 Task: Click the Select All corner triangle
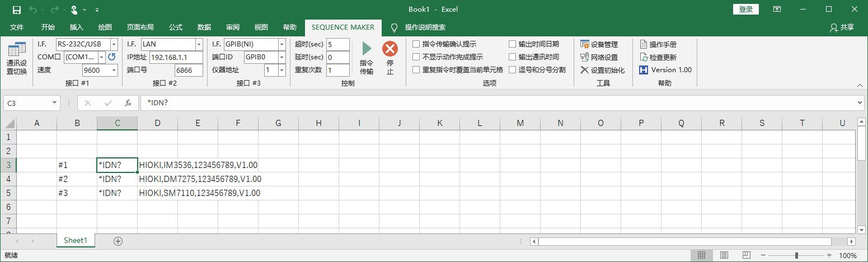coord(11,123)
